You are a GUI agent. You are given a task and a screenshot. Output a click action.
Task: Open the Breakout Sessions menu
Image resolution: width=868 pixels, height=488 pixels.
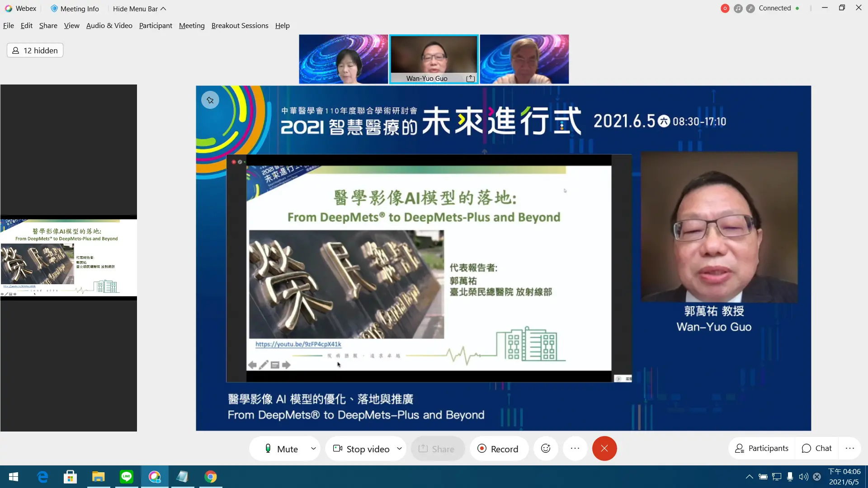[240, 26]
